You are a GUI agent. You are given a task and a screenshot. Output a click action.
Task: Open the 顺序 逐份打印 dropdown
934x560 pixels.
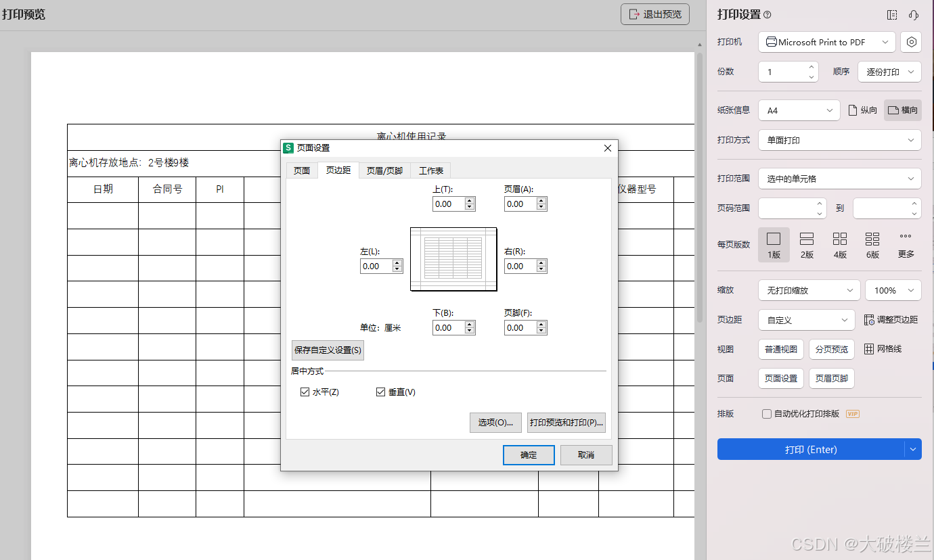click(889, 72)
